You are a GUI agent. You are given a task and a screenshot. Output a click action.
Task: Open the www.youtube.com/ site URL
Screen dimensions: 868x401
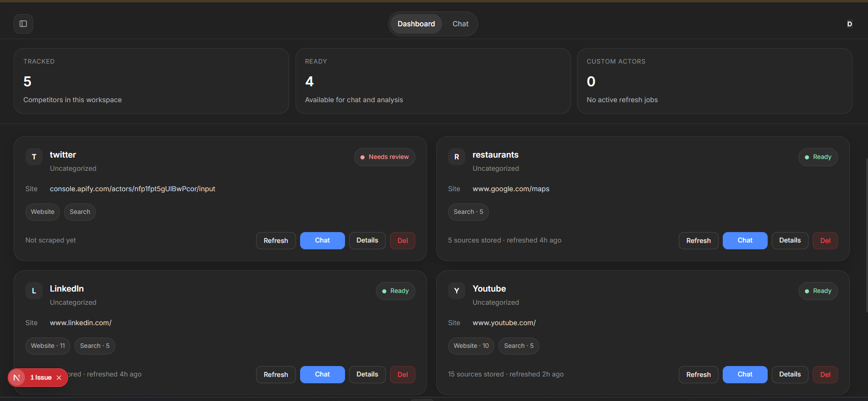tap(504, 323)
